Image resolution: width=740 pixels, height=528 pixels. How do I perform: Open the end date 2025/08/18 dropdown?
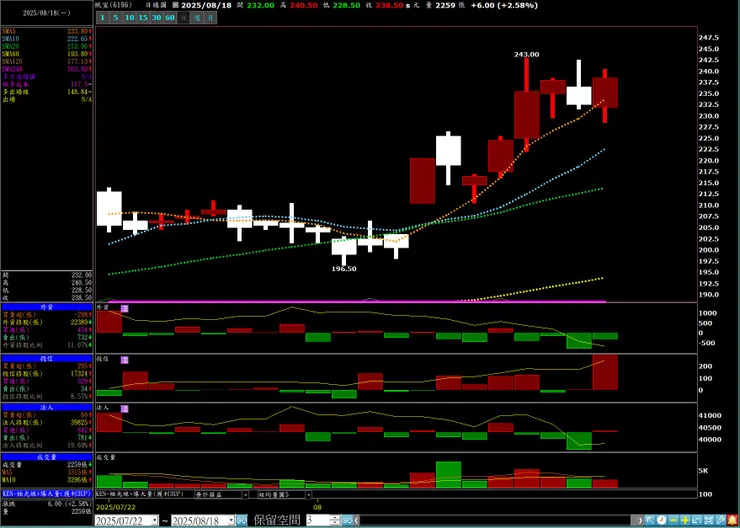(x=231, y=520)
